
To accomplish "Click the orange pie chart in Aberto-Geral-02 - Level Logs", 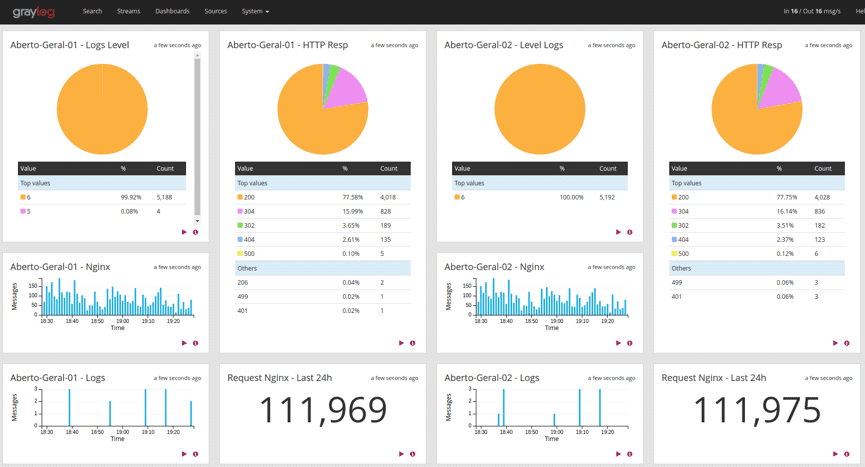I will 540,109.
